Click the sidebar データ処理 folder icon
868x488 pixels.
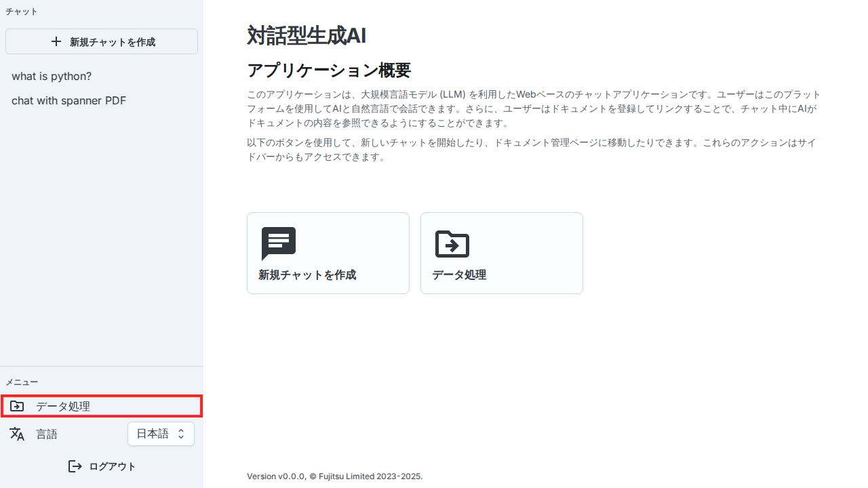(x=17, y=406)
